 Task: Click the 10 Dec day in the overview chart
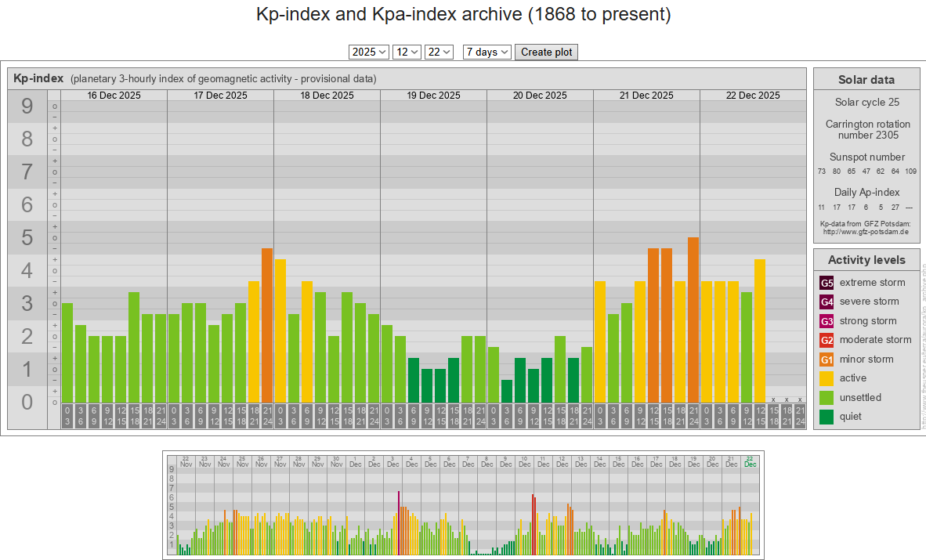[x=524, y=461]
